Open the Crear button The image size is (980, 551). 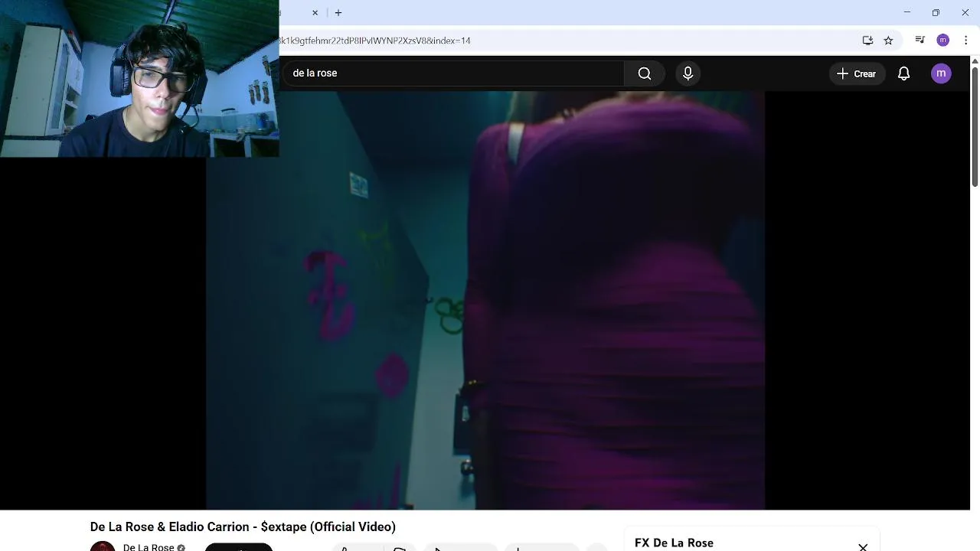(x=857, y=73)
